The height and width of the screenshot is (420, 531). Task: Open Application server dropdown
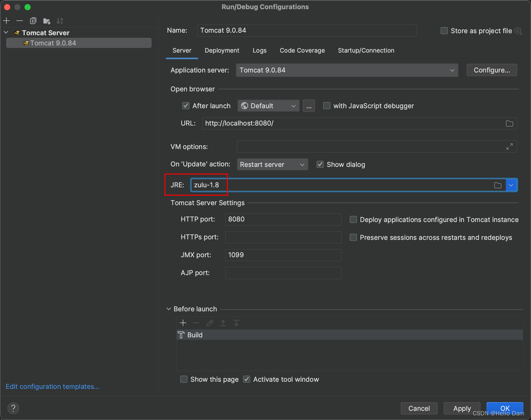pyautogui.click(x=347, y=70)
